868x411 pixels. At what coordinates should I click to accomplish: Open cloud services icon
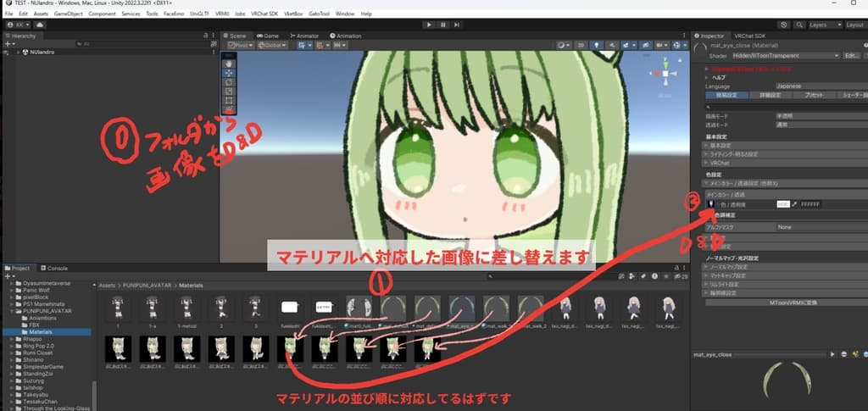[40, 25]
